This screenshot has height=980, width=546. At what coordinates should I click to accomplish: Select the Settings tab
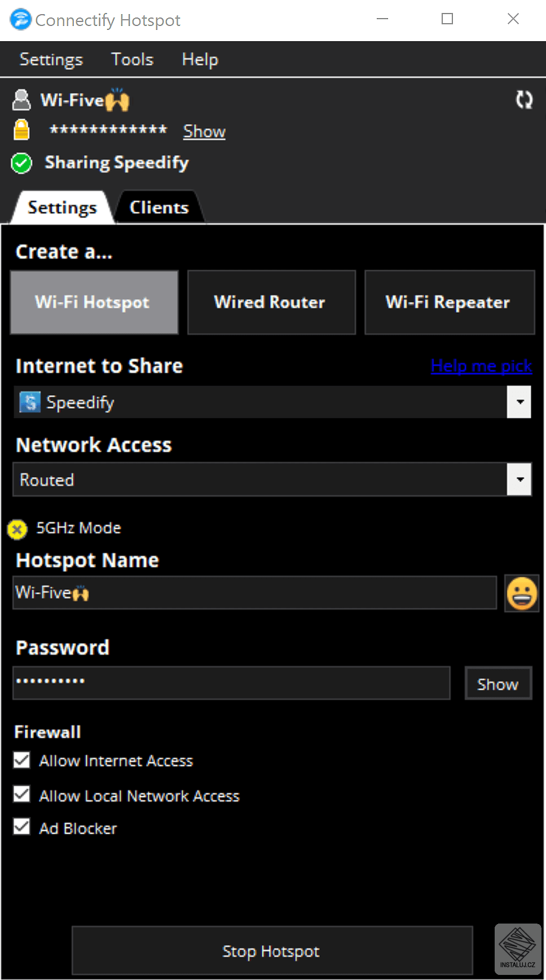click(x=63, y=207)
